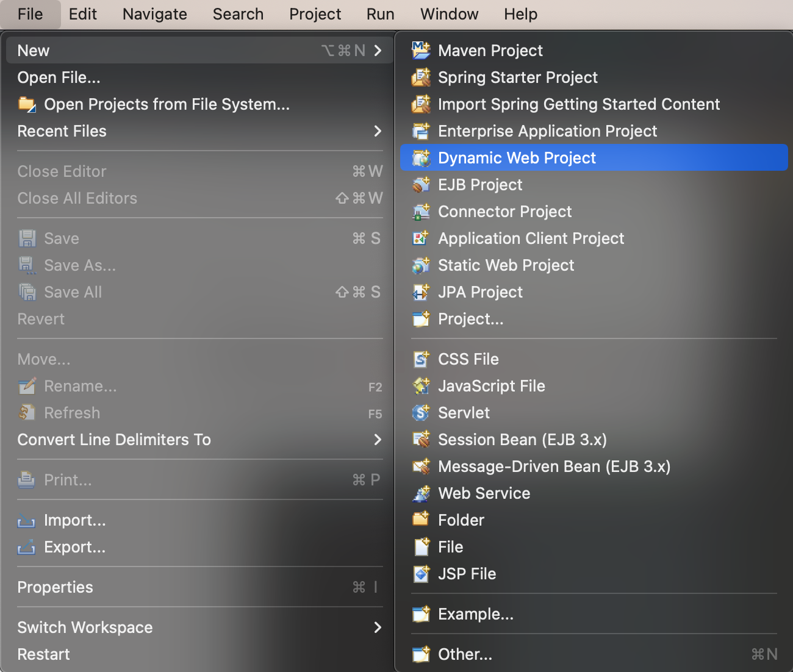The width and height of the screenshot is (793, 672).
Task: Select the JavaScript File label
Action: pyautogui.click(x=492, y=386)
